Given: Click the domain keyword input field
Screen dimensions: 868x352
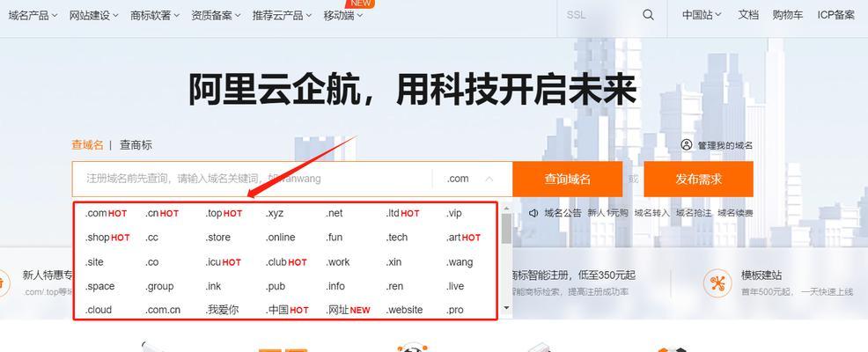Looking at the screenshot, I should click(x=252, y=179).
